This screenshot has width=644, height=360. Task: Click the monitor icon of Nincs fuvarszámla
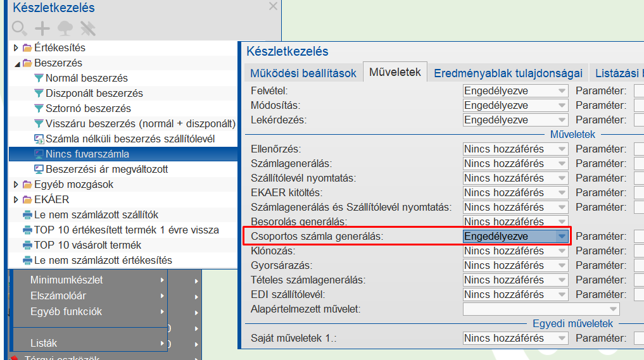tap(39, 154)
